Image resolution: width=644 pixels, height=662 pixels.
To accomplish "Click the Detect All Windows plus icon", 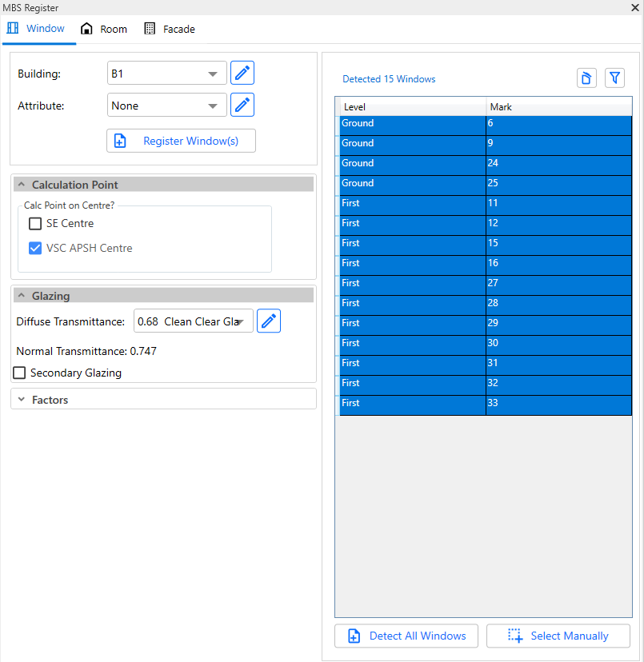I will [353, 636].
